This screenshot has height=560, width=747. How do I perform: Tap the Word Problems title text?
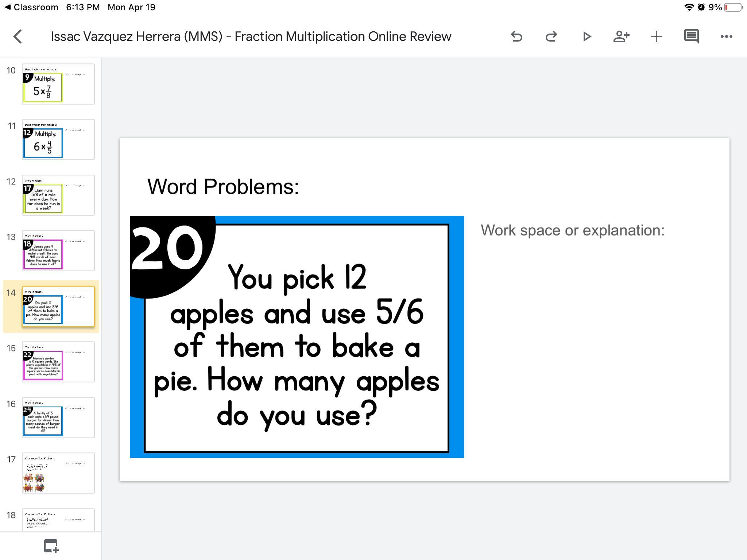coord(223,187)
